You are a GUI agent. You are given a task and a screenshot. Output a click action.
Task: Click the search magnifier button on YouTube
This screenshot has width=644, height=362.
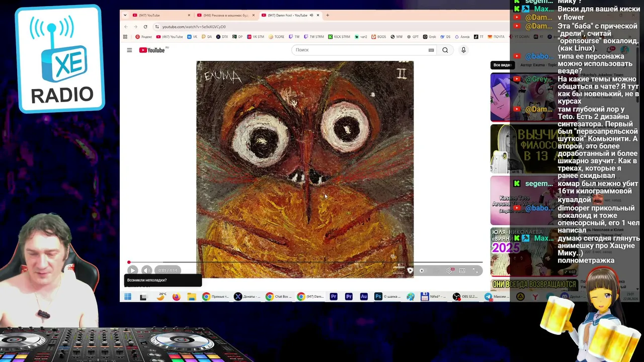445,50
